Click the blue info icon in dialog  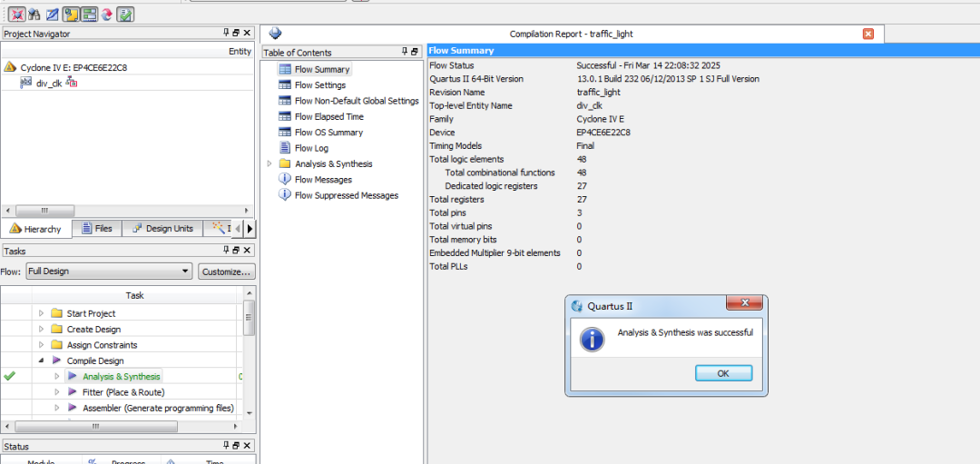pos(592,339)
